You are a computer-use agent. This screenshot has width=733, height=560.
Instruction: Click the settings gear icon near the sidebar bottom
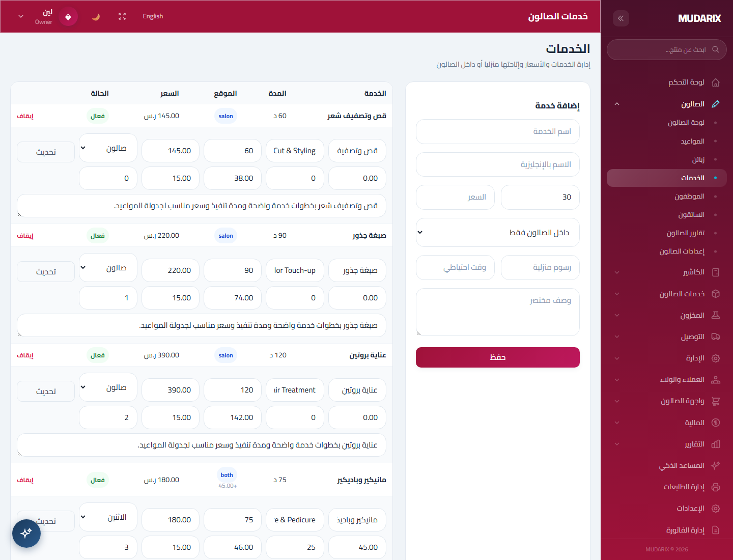(x=715, y=509)
